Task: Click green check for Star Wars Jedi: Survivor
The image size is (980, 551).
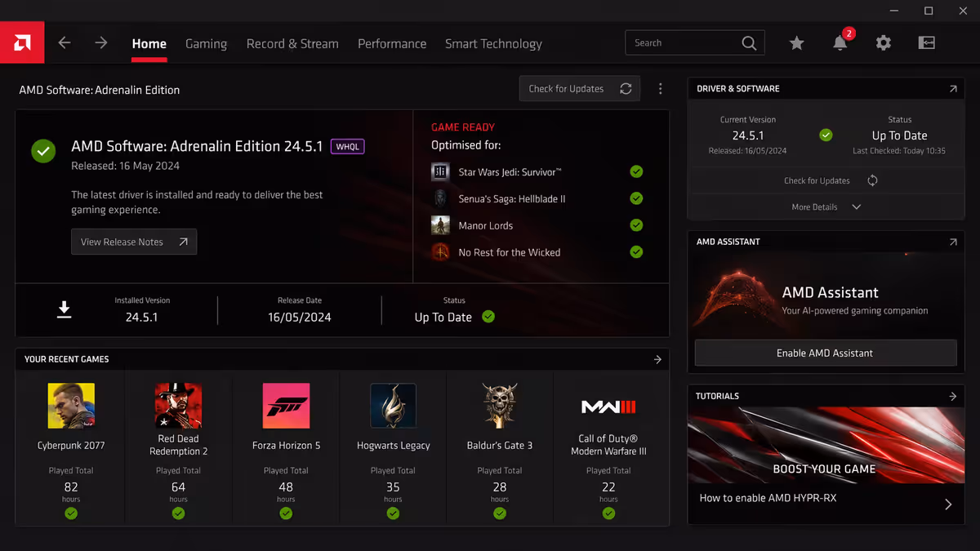Action: pos(636,171)
